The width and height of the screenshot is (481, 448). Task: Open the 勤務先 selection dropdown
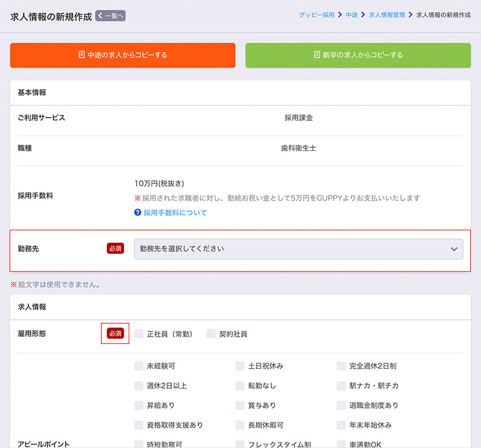[x=298, y=249]
